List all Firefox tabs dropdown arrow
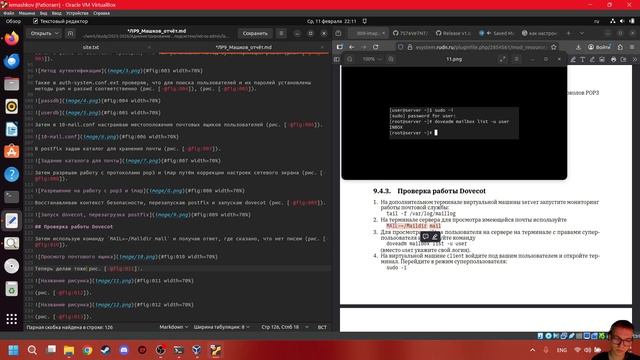The image size is (640, 360). click(582, 33)
